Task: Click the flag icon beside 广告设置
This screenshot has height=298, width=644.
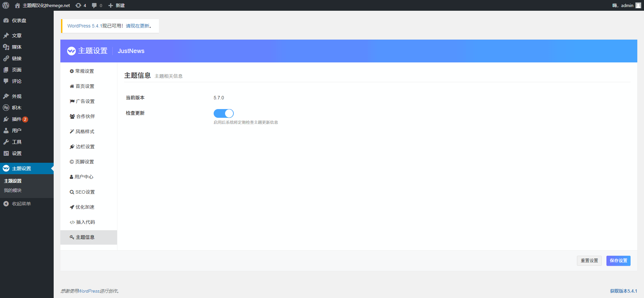Action: (72, 101)
